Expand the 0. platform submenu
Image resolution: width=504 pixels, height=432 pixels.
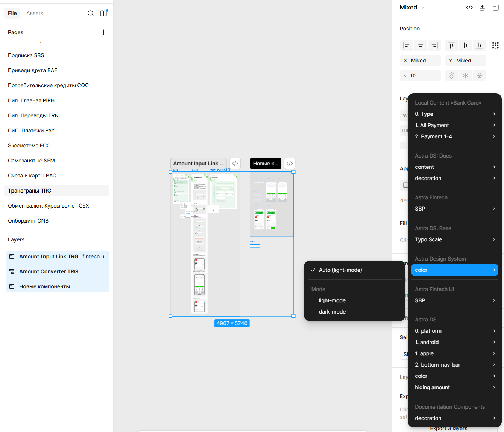pyautogui.click(x=455, y=331)
